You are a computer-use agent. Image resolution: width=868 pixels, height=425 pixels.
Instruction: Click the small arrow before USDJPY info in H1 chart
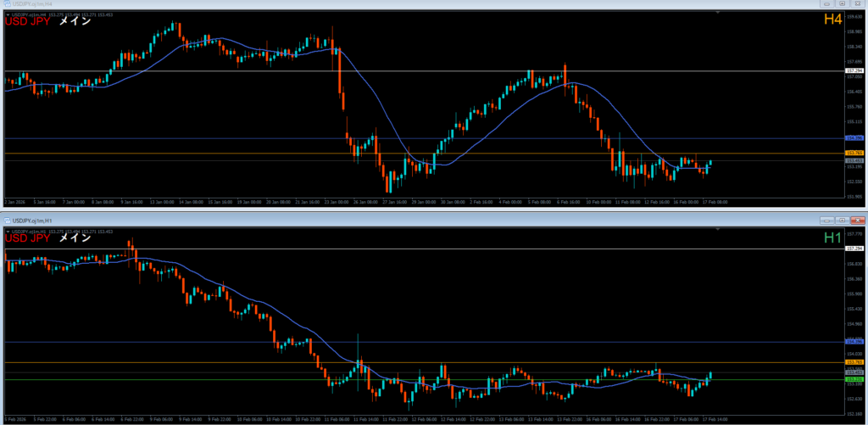tap(7, 230)
